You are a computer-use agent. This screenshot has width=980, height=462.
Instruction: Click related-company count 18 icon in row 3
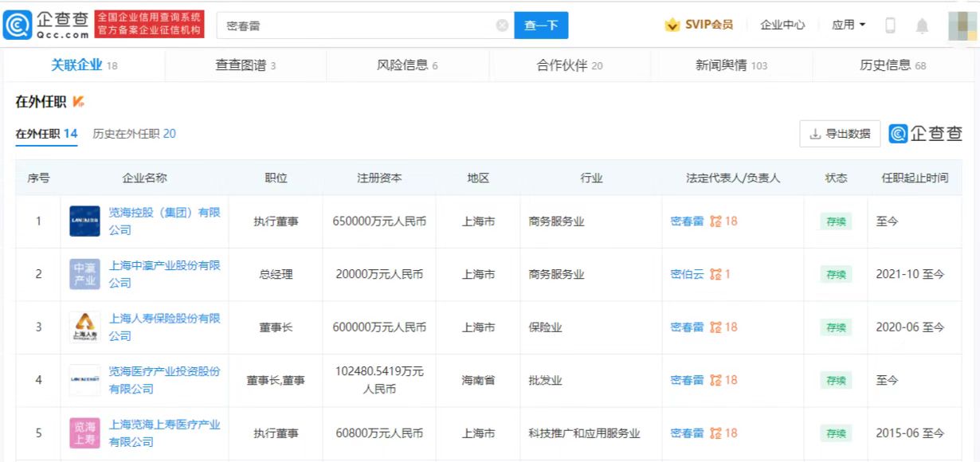723,327
